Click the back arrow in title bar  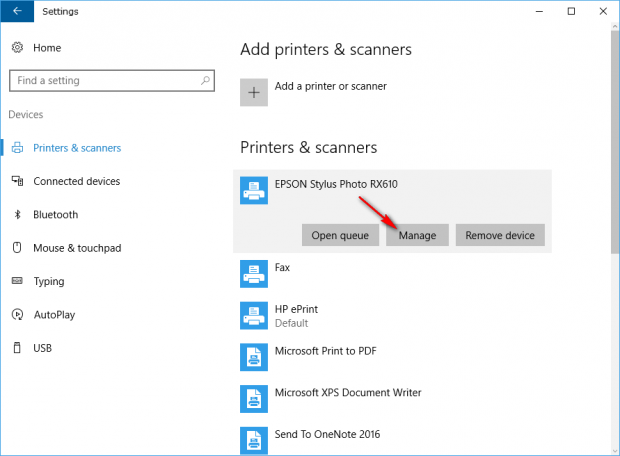point(17,11)
